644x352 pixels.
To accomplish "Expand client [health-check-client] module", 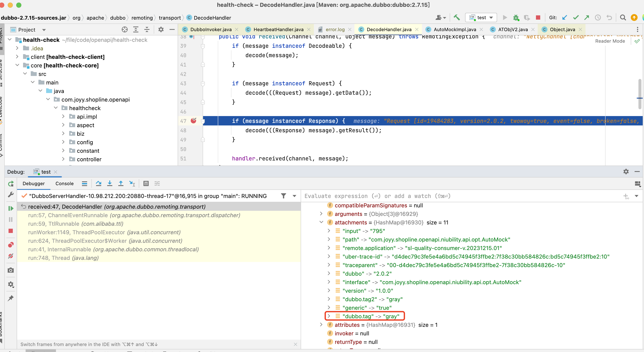I will [17, 57].
